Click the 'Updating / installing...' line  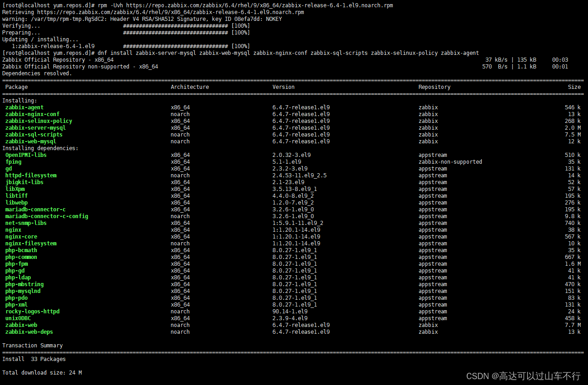[x=40, y=39]
